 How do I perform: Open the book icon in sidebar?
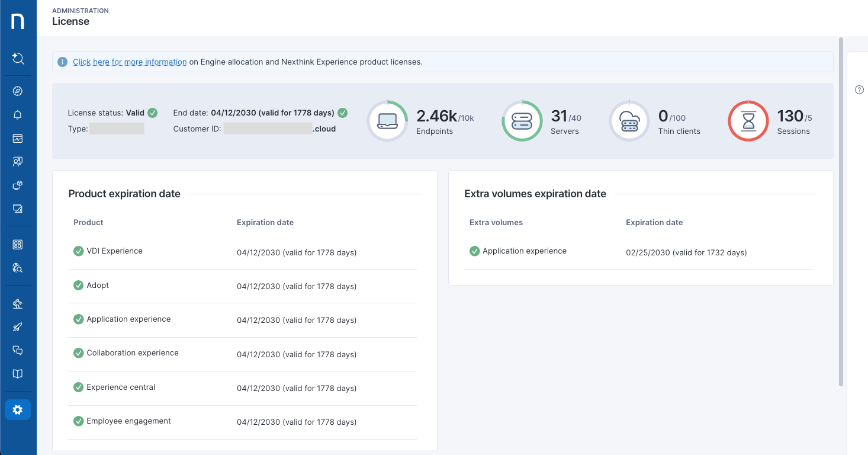click(x=18, y=374)
